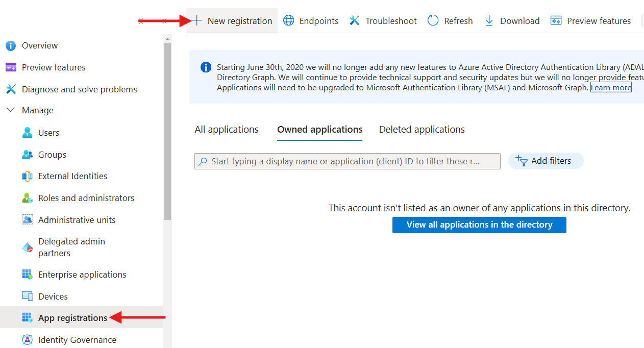The width and height of the screenshot is (644, 348).
Task: Select the Owned applications tab
Action: point(320,130)
